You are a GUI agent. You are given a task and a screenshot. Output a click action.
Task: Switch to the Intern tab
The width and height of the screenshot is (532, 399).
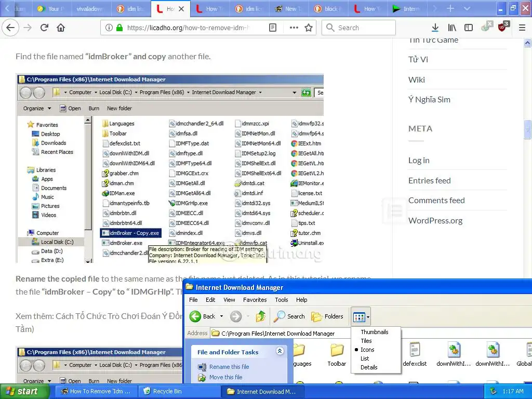(407, 9)
